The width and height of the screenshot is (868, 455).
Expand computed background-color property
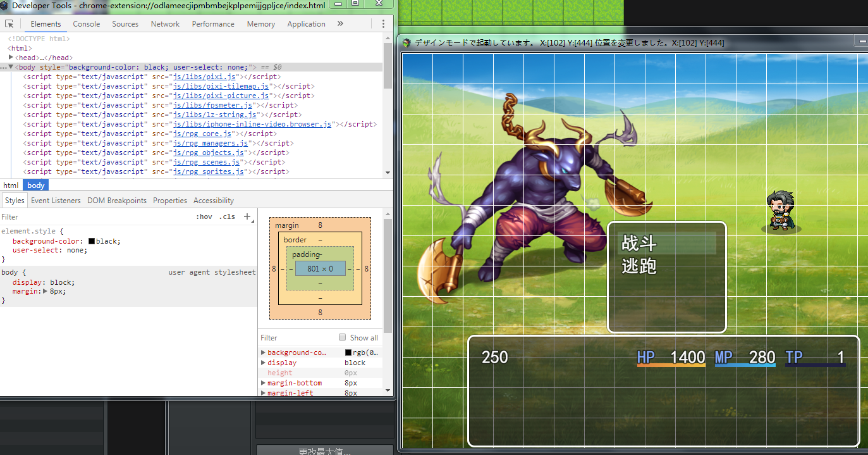pos(263,352)
